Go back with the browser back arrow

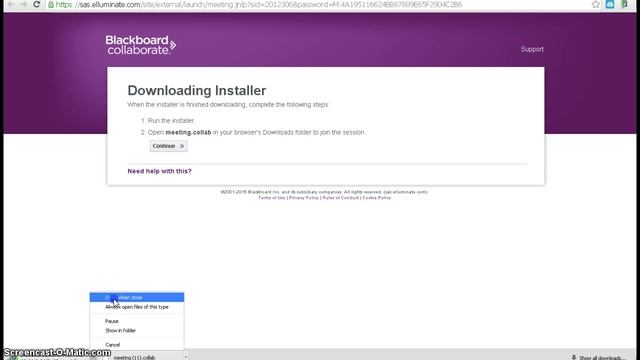[x=11, y=4]
